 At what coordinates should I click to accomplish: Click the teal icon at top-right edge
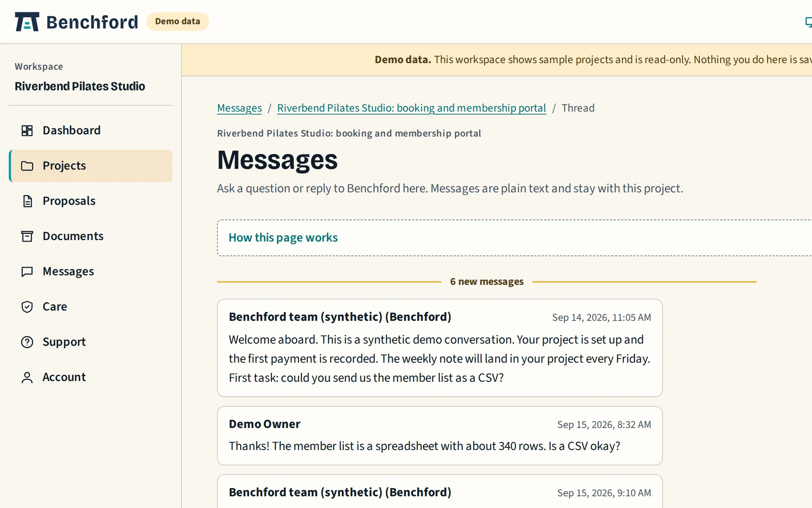[808, 22]
